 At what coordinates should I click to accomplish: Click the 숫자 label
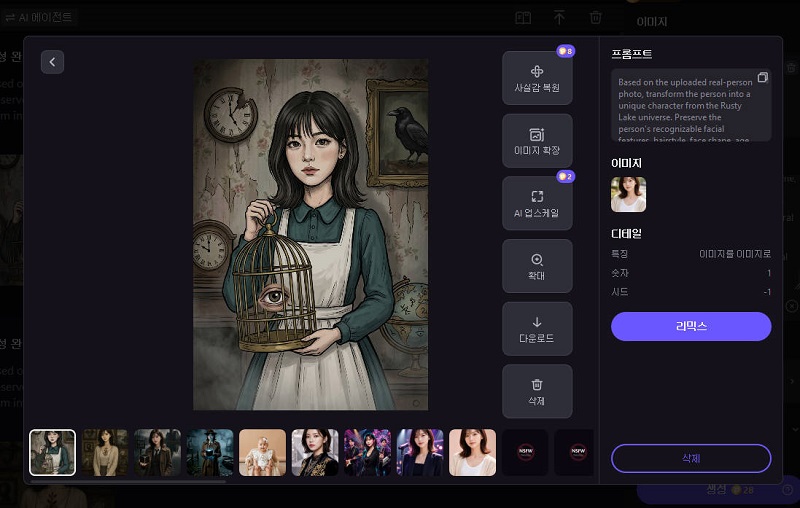click(619, 273)
